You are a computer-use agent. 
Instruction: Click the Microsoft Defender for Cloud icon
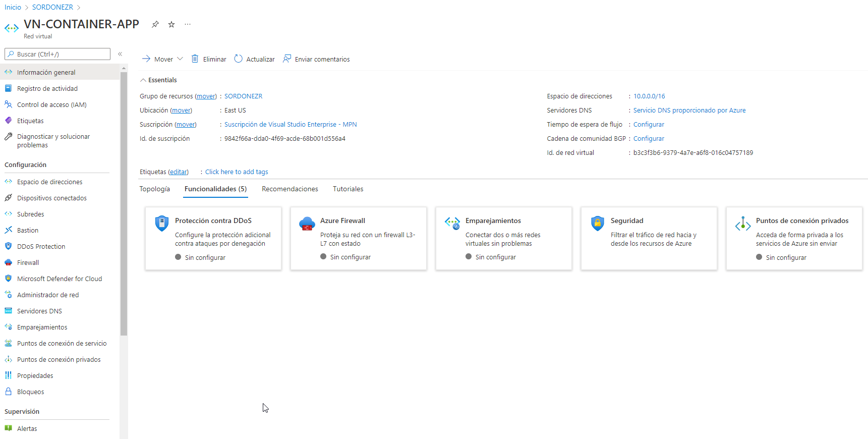click(x=8, y=279)
